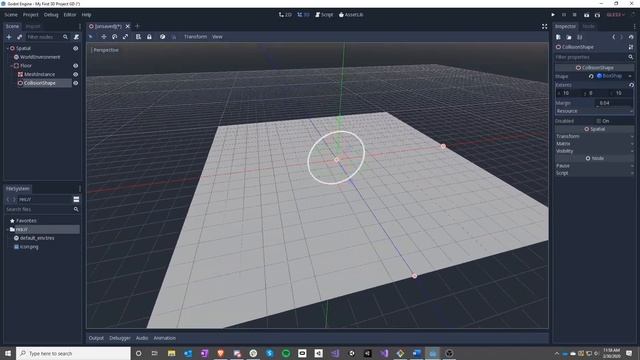Add a new node with the plus icon
Image resolution: width=640 pixels, height=360 pixels.
9,37
